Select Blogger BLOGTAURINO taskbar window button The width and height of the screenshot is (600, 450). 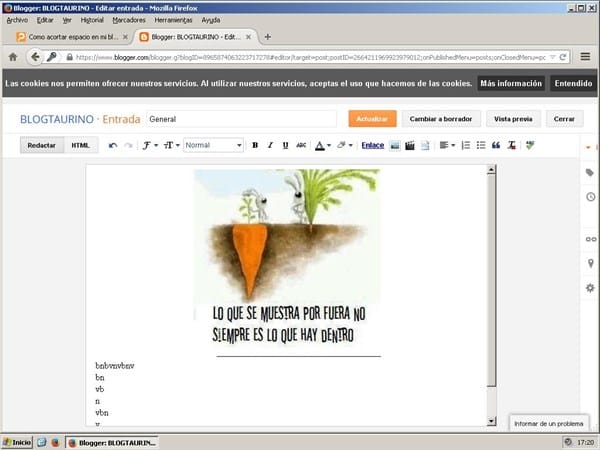click(x=112, y=443)
